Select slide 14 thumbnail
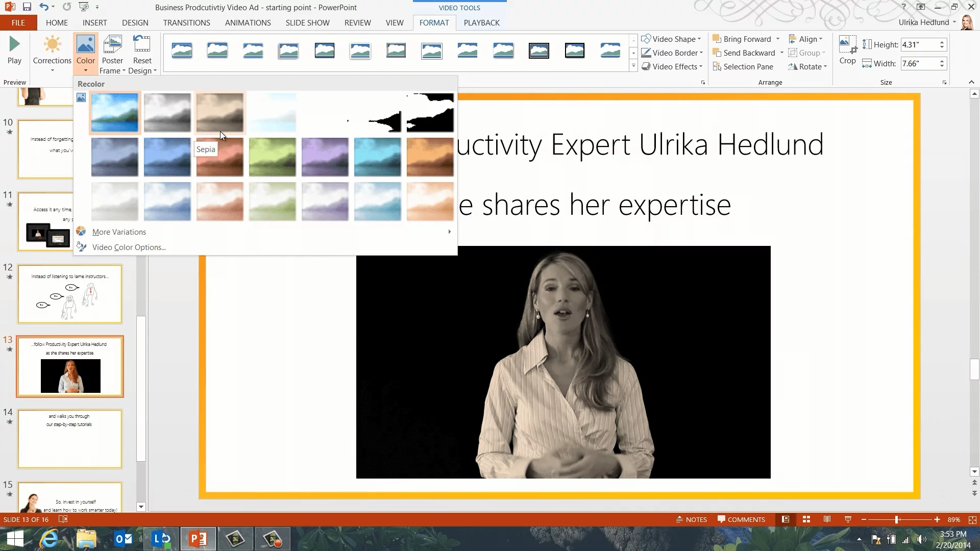The image size is (980, 551). pyautogui.click(x=70, y=439)
